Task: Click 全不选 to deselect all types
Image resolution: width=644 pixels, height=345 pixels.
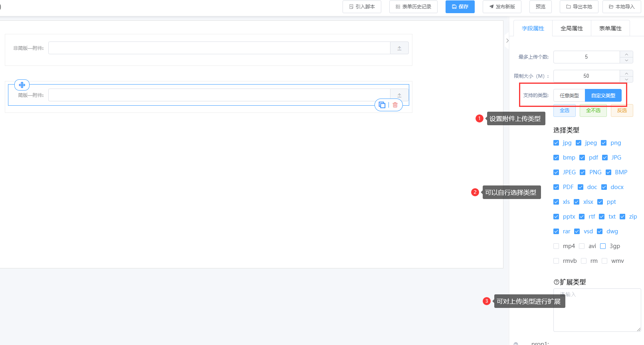Action: click(593, 110)
